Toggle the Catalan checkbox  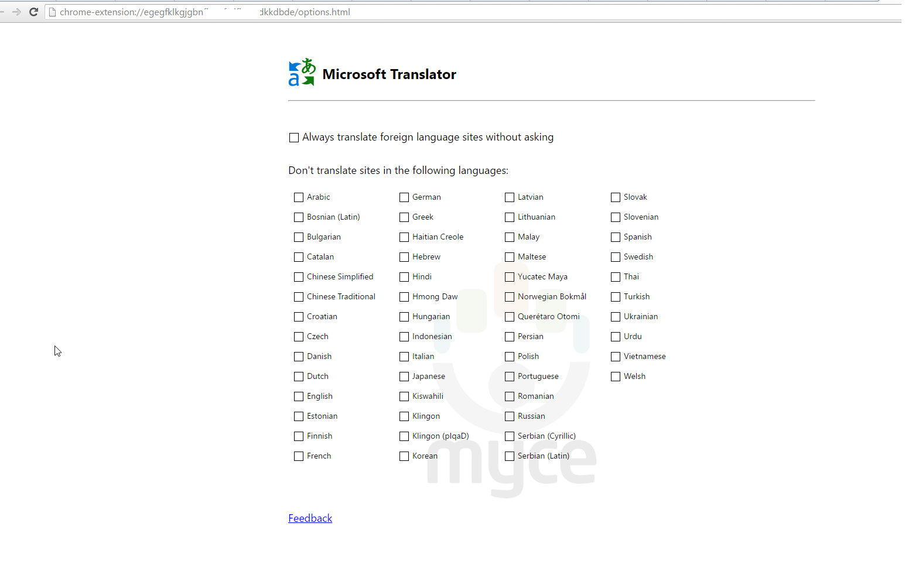(299, 257)
